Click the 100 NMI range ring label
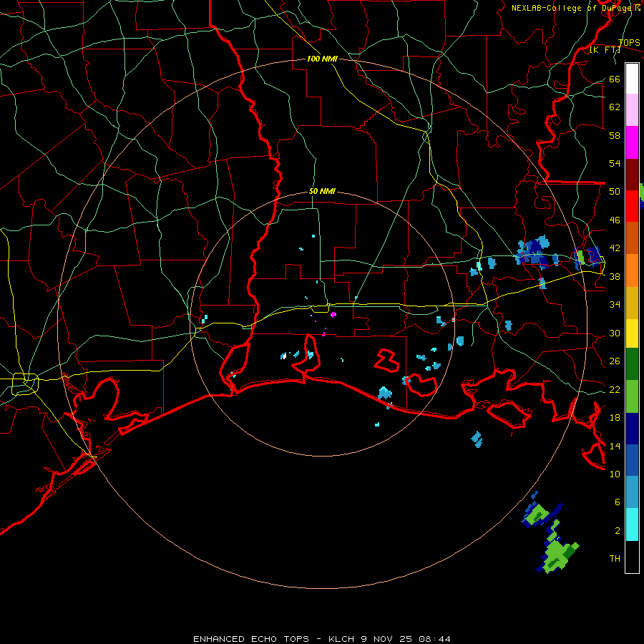Screen dimensions: 644x644 tap(322, 59)
